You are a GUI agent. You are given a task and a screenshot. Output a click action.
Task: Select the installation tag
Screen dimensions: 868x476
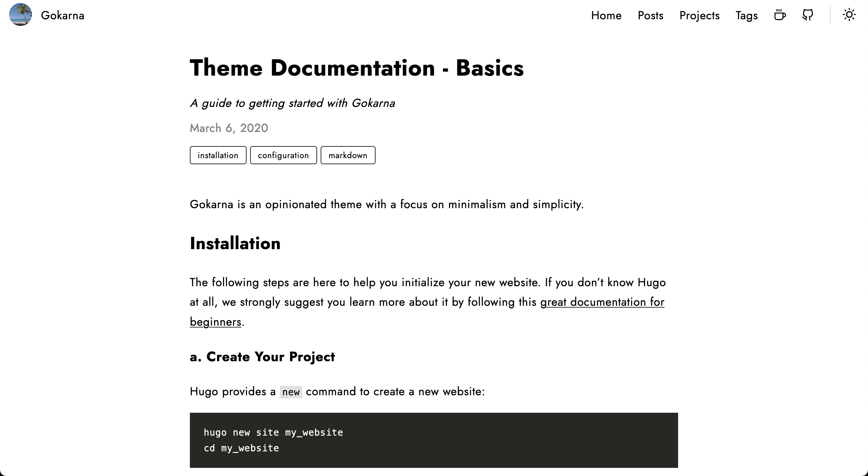[218, 155]
